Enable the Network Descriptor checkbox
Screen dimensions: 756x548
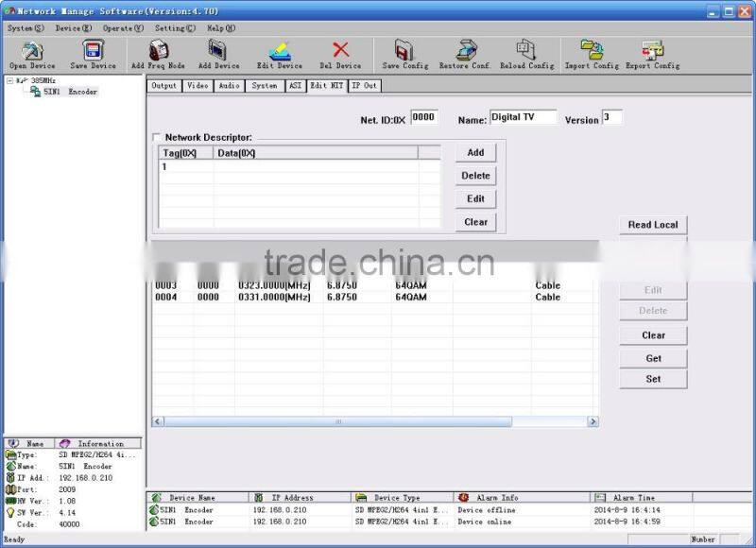coord(159,136)
